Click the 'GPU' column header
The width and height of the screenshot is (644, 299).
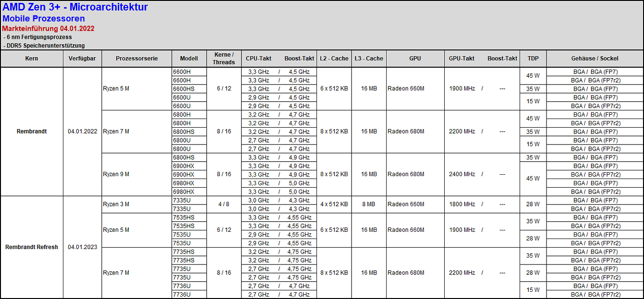pos(415,59)
